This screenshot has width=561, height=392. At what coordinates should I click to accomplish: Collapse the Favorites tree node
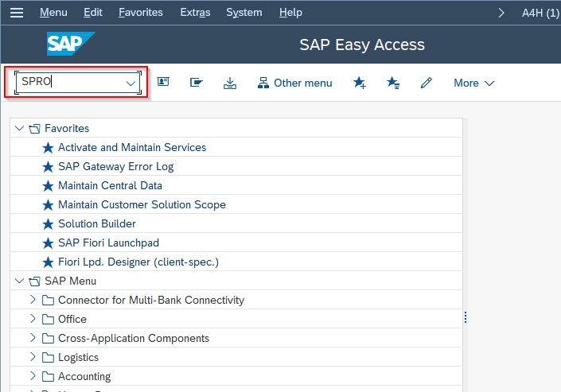click(19, 128)
